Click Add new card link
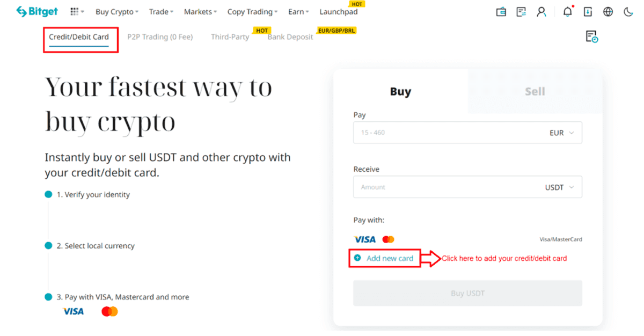The width and height of the screenshot is (644, 336). [390, 258]
